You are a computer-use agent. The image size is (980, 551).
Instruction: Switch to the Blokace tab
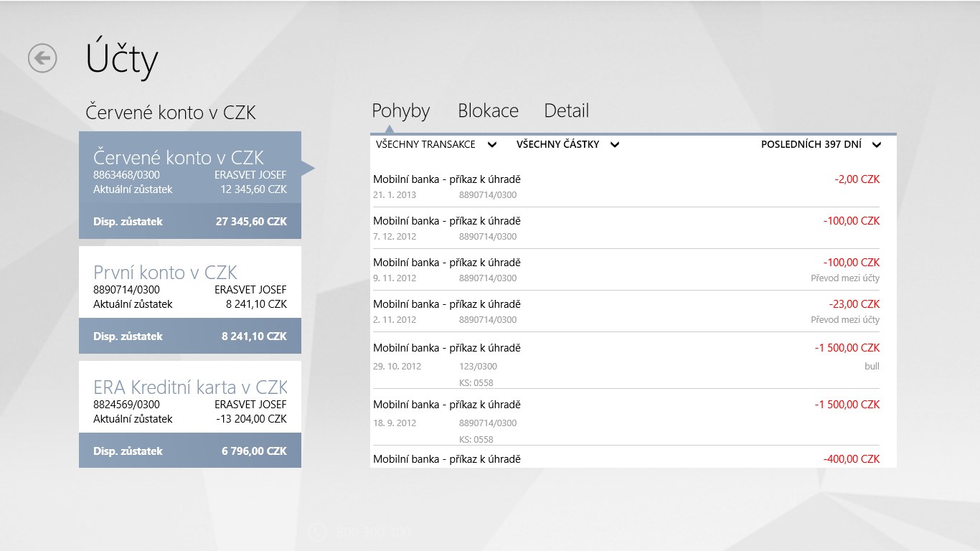coord(488,110)
